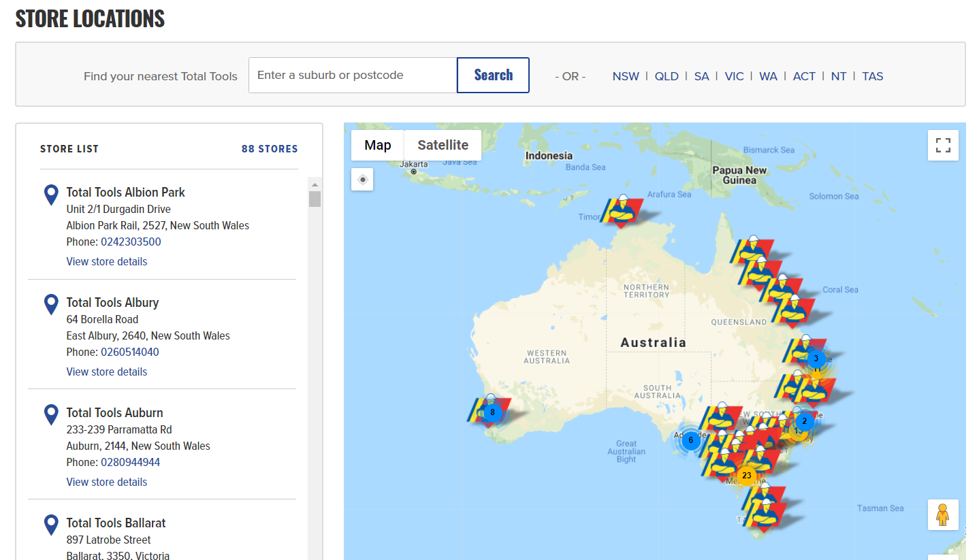Click the Total Tools Ballarat store name
Screen dimensions: 977x560
pos(116,523)
